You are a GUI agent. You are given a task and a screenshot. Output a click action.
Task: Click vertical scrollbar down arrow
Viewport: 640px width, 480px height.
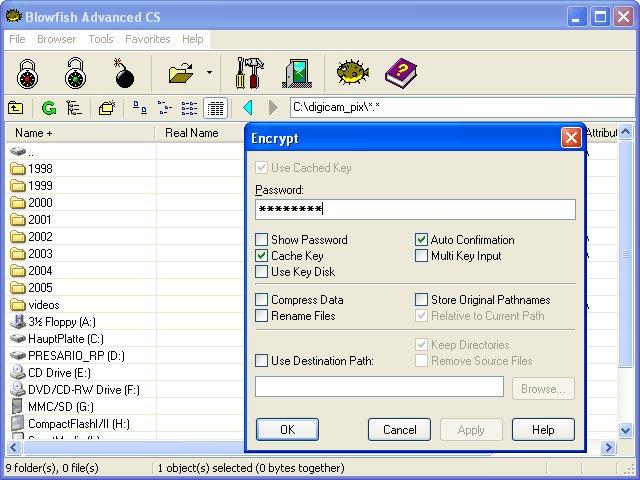pyautogui.click(x=626, y=430)
